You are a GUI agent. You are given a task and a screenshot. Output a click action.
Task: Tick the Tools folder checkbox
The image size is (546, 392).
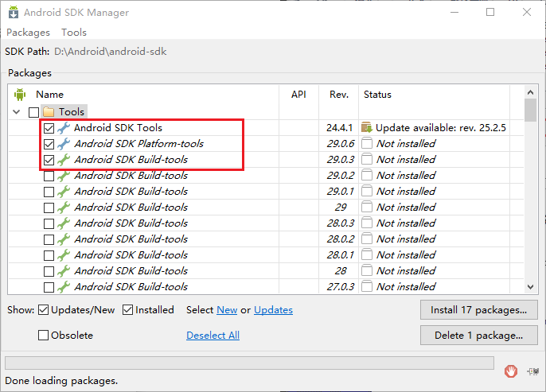click(33, 112)
